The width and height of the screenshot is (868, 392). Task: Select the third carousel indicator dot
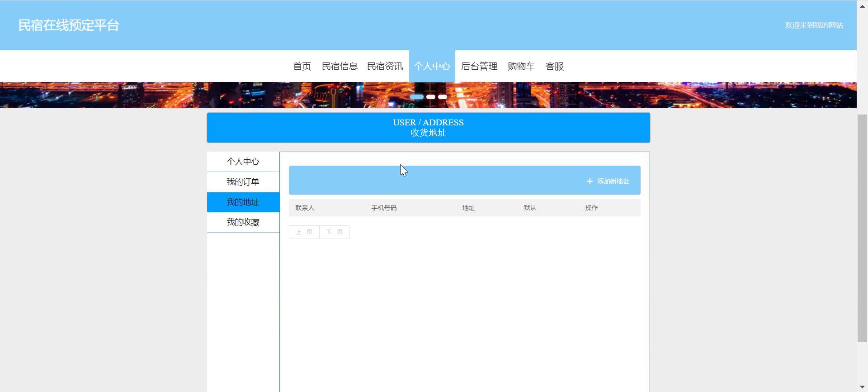[443, 97]
